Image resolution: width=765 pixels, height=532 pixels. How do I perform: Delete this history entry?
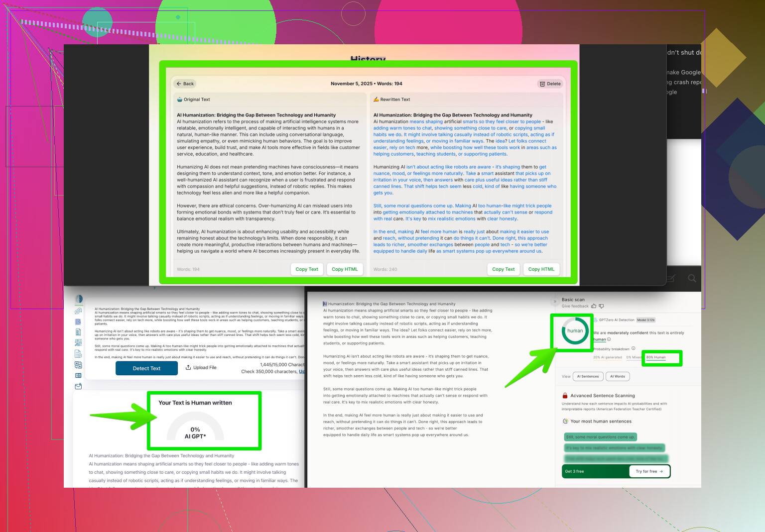(x=550, y=84)
